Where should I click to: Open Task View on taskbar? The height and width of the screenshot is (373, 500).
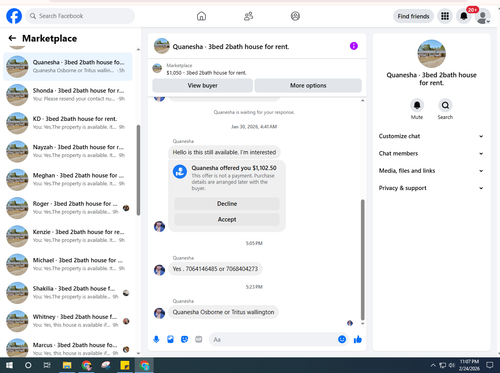coord(47,365)
